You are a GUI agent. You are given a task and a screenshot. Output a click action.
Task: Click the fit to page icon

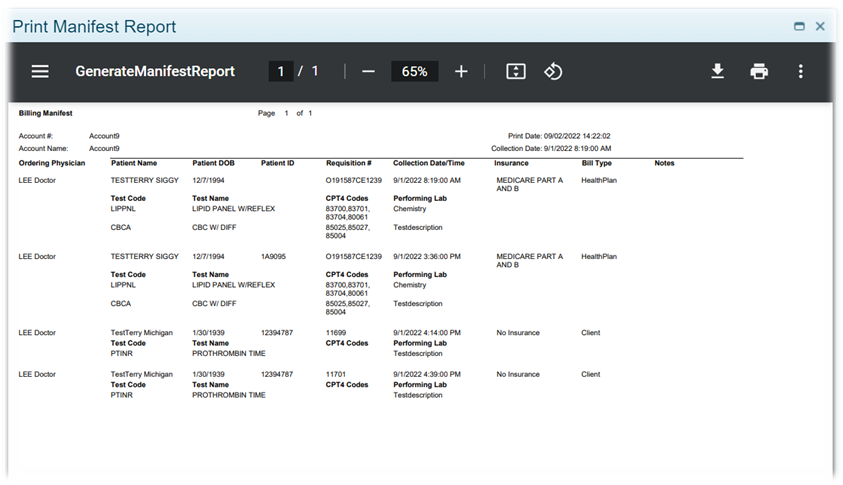pos(515,72)
